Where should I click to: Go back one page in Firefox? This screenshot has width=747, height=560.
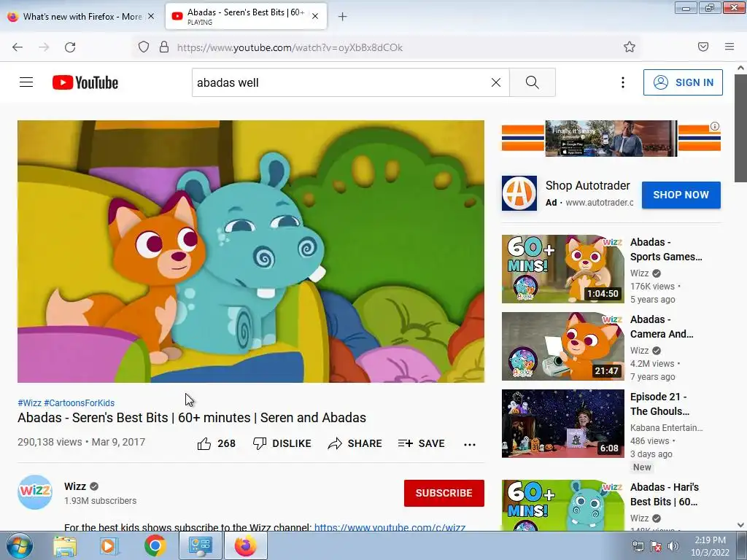(18, 47)
